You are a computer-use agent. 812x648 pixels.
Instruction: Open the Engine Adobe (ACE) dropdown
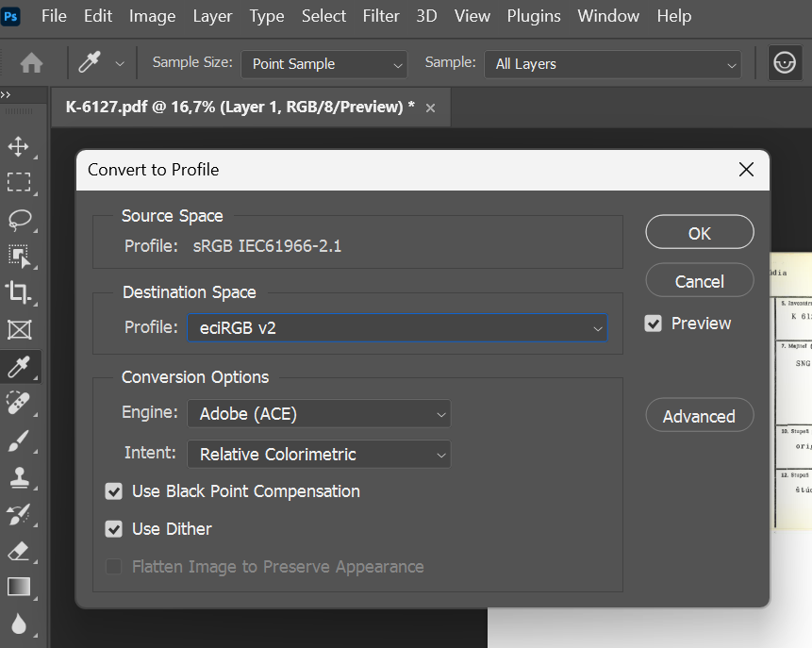[319, 413]
